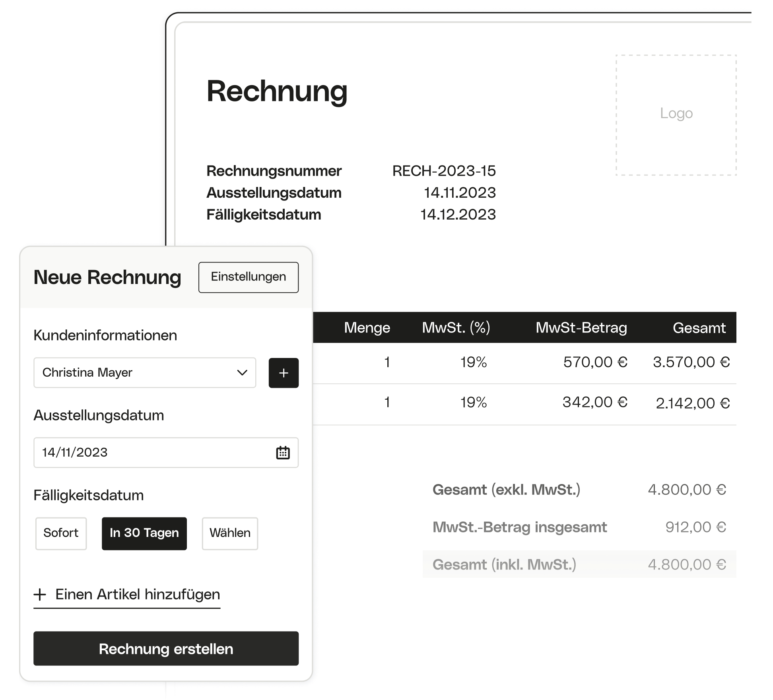Open the customer selection chevron

point(241,373)
